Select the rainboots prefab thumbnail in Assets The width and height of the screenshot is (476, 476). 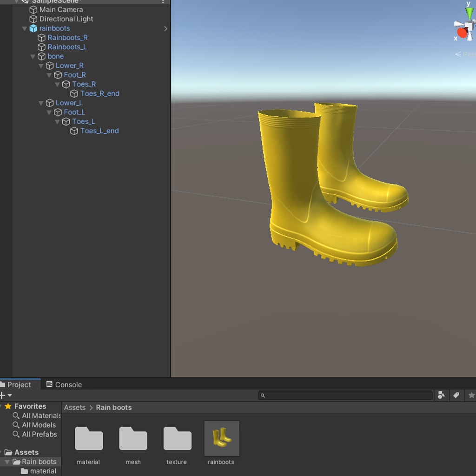[221, 438]
